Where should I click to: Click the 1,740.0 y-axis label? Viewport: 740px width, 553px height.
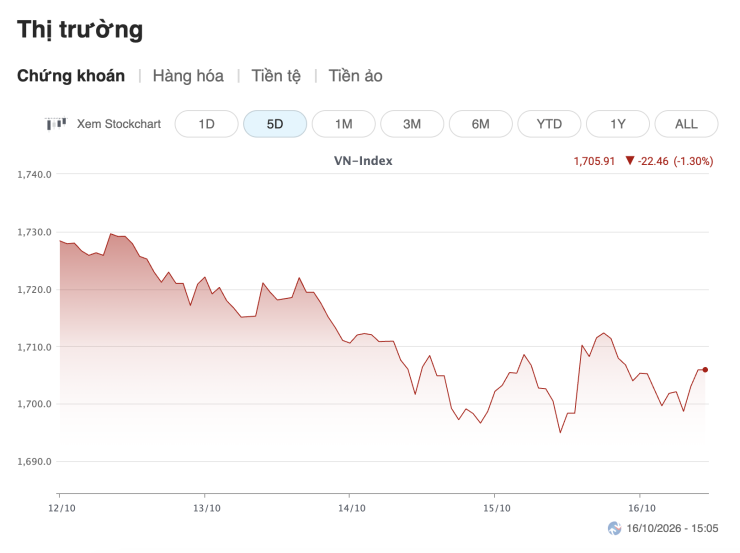coord(34,175)
